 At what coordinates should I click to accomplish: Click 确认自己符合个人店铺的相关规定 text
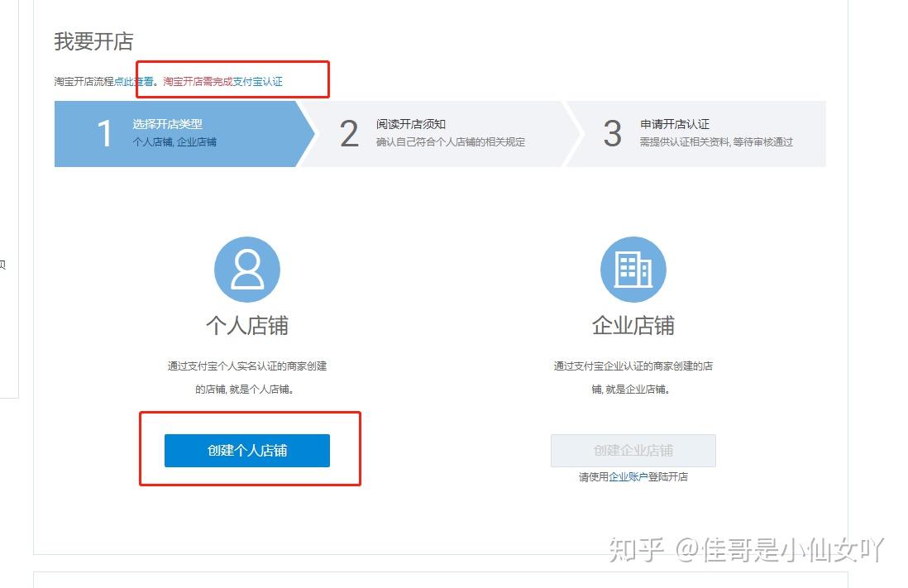451,142
